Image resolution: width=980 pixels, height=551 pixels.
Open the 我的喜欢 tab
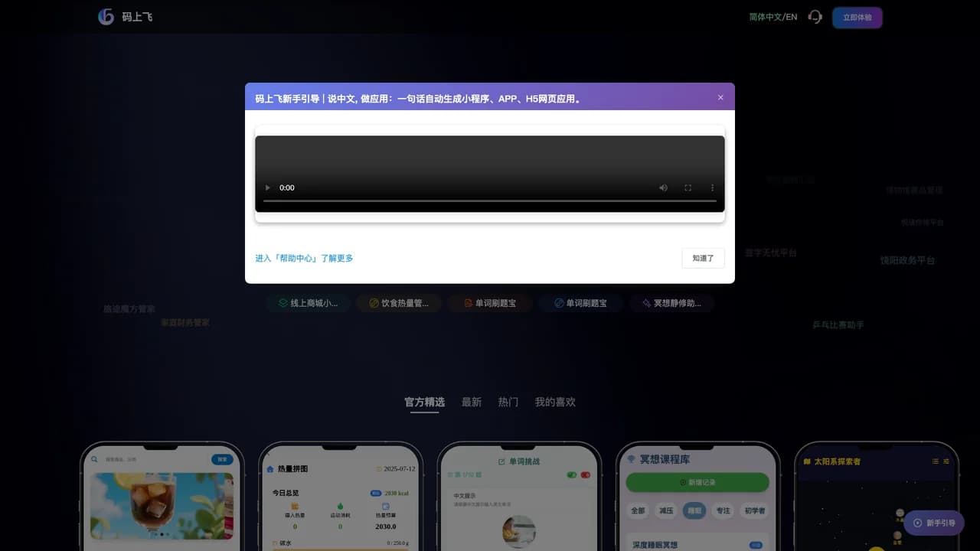pos(555,402)
